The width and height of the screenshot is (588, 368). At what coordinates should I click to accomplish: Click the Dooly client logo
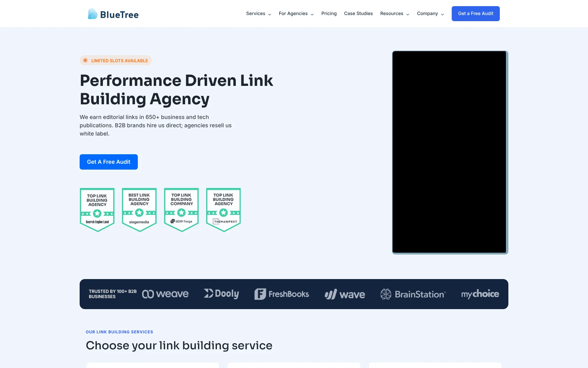point(221,293)
